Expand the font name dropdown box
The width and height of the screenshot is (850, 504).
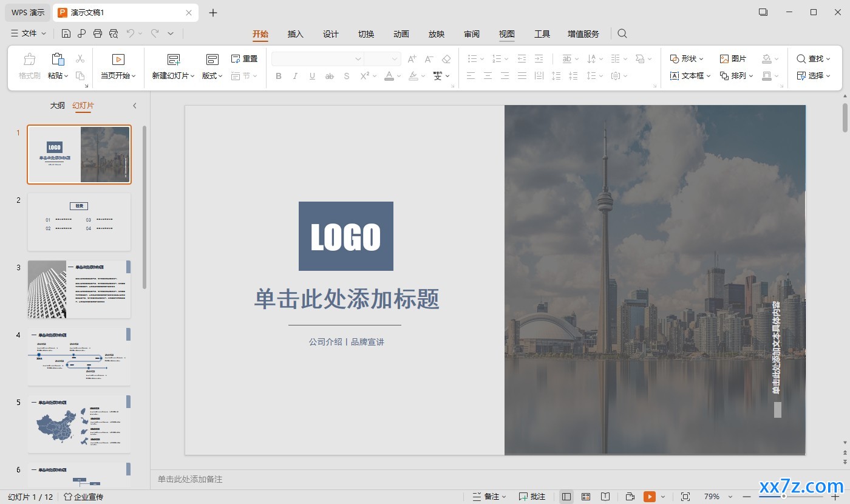pyautogui.click(x=318, y=59)
